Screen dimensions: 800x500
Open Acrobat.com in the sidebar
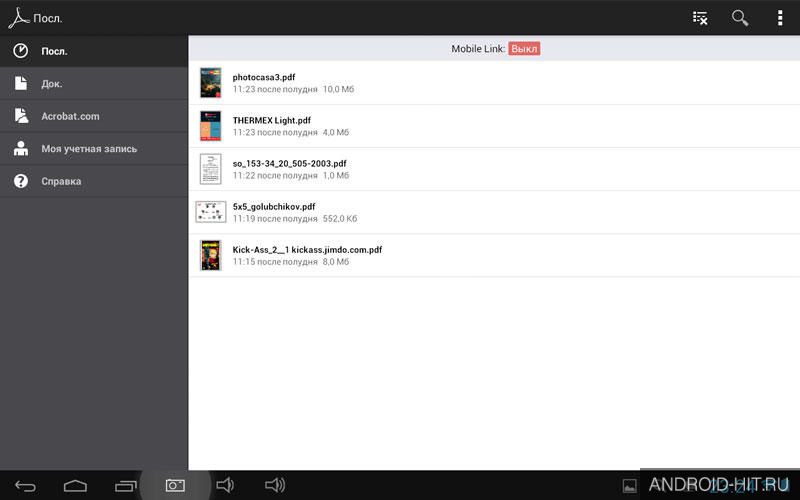click(x=94, y=116)
